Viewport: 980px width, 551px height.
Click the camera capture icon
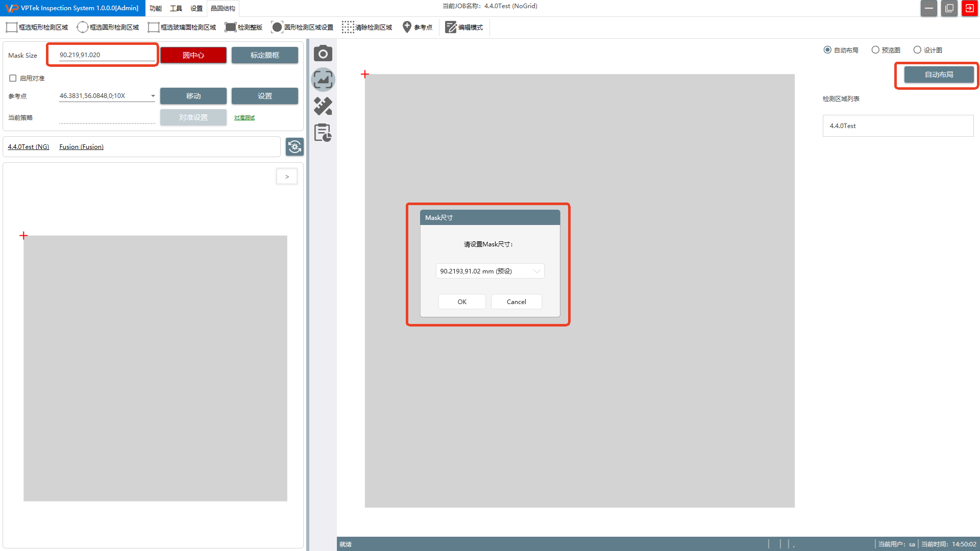pos(323,54)
